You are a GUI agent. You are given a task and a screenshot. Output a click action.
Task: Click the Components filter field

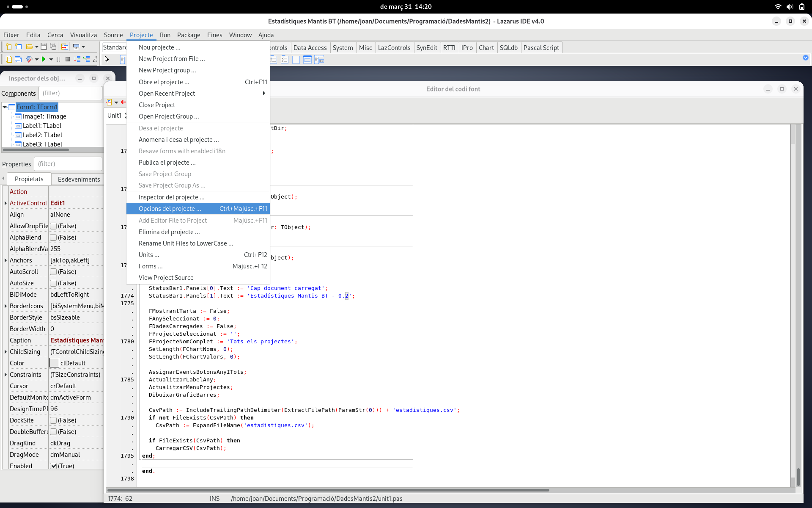point(70,93)
